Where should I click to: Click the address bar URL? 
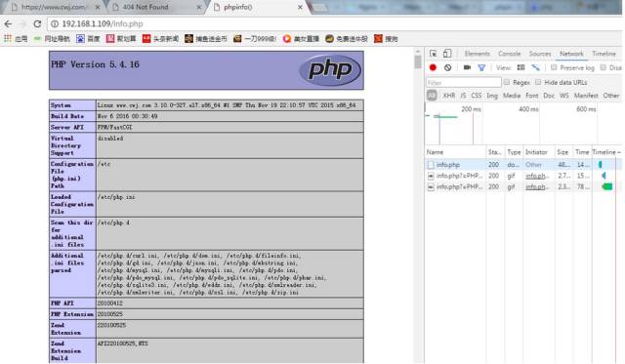pyautogui.click(x=102, y=23)
